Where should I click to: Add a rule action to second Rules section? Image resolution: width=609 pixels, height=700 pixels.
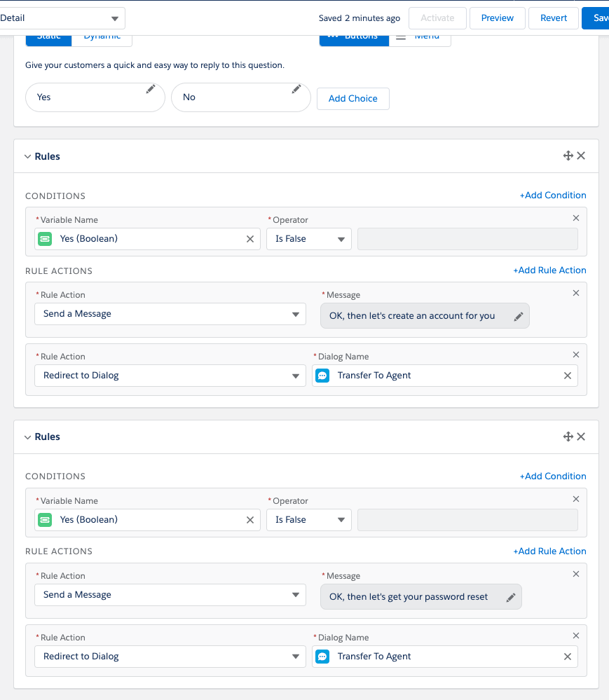pos(549,551)
